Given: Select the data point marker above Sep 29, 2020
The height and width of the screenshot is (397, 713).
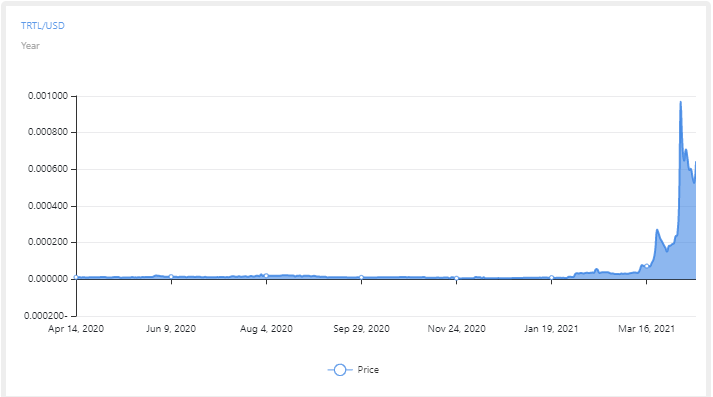Looking at the screenshot, I should (x=362, y=277).
